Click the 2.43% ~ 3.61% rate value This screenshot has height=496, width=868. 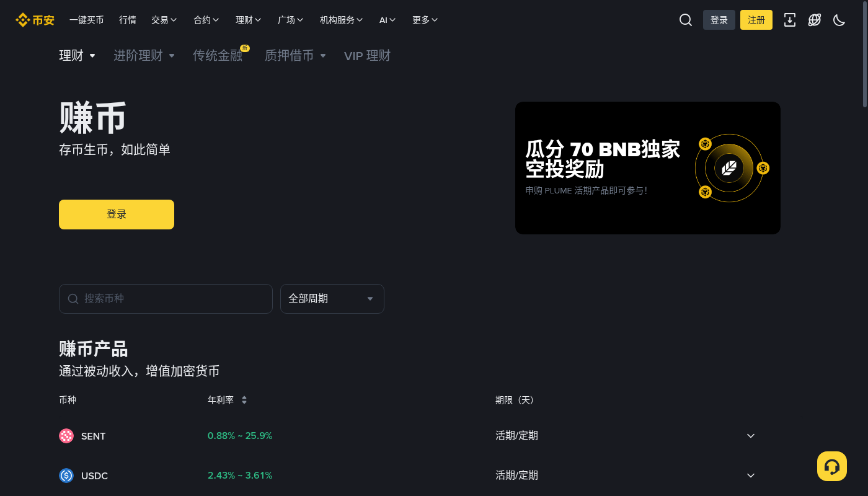tap(240, 476)
